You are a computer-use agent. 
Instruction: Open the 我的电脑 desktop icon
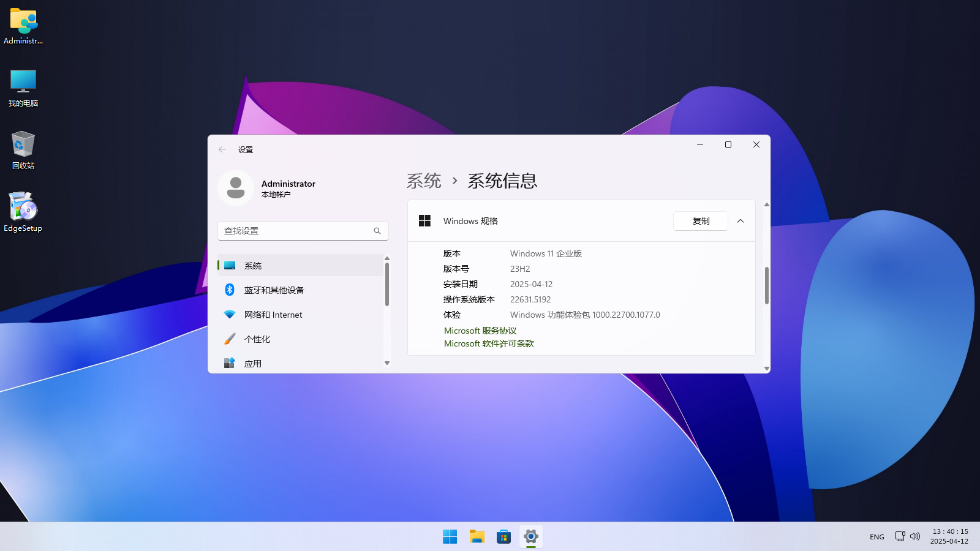click(23, 88)
